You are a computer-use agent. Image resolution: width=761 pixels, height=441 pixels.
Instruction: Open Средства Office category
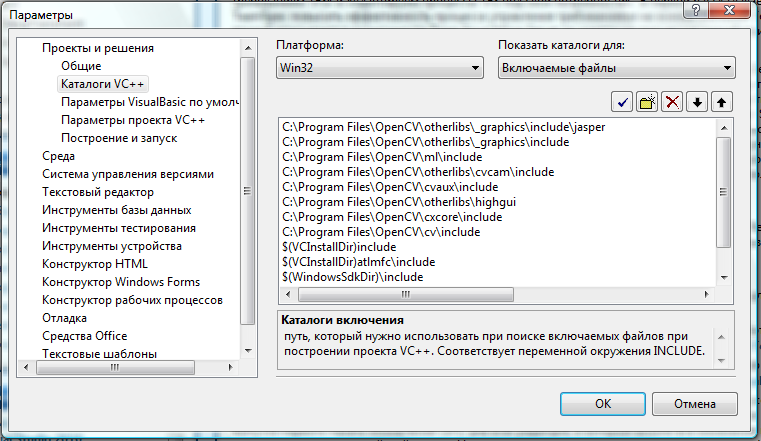(x=84, y=336)
